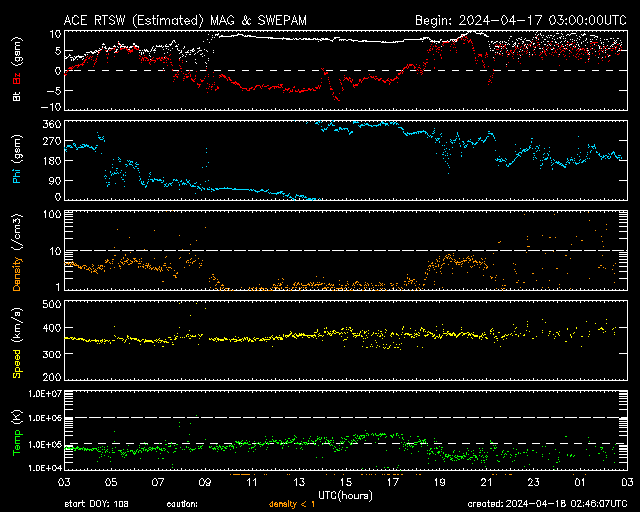
Task: Click the '01' hour label on time axis
Action: 580,482
